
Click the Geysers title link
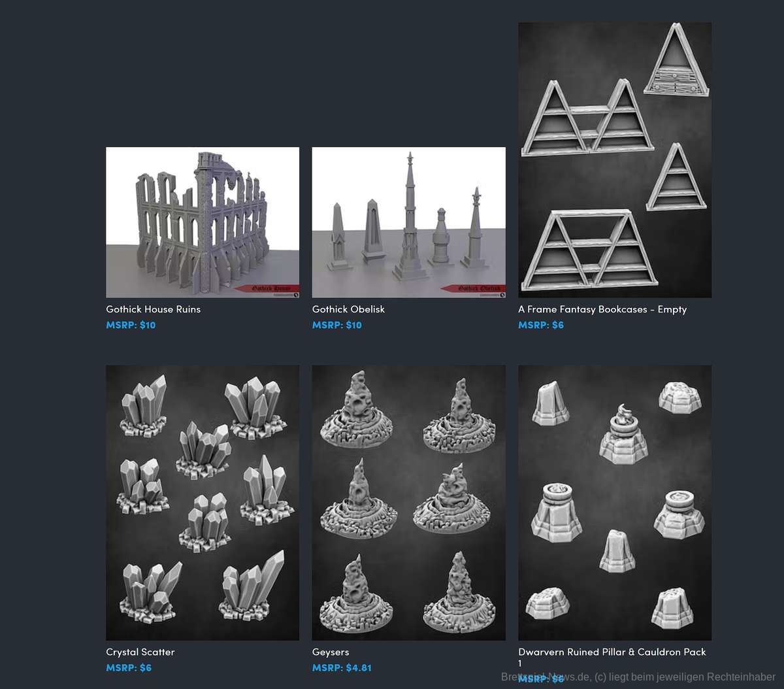click(331, 652)
